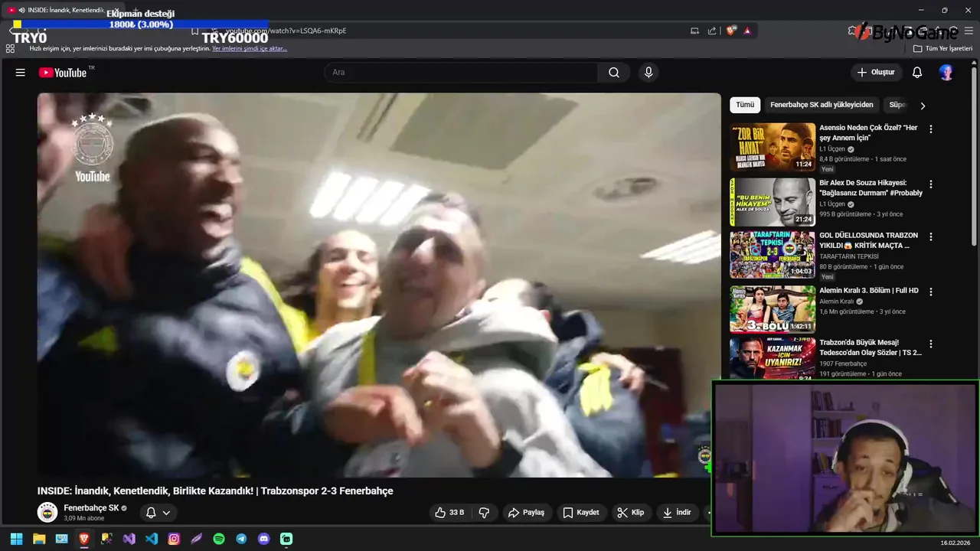Open the YouTube hamburger guide menu
The image size is (980, 551).
tap(21, 73)
